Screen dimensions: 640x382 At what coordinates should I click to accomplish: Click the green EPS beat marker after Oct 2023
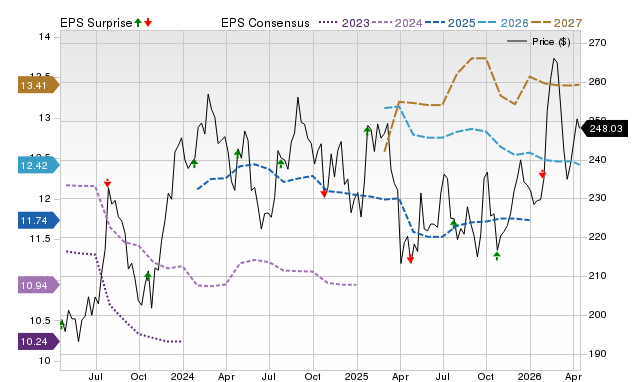[x=148, y=276]
